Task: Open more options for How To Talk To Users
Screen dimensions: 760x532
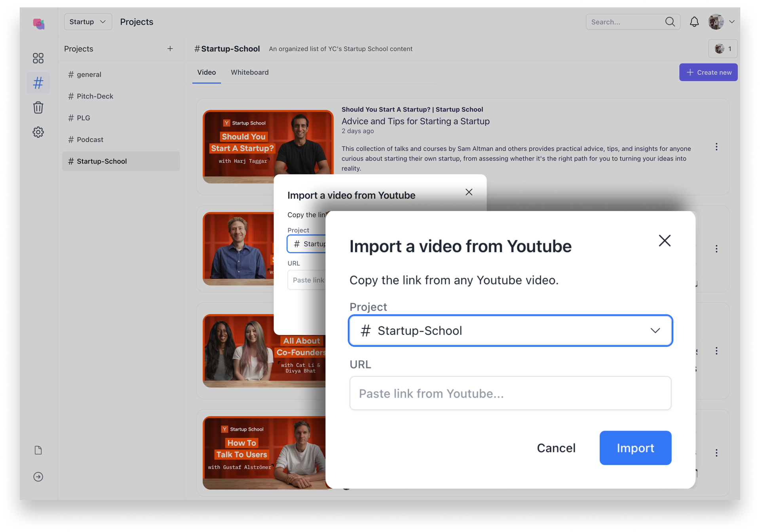Action: click(x=716, y=453)
